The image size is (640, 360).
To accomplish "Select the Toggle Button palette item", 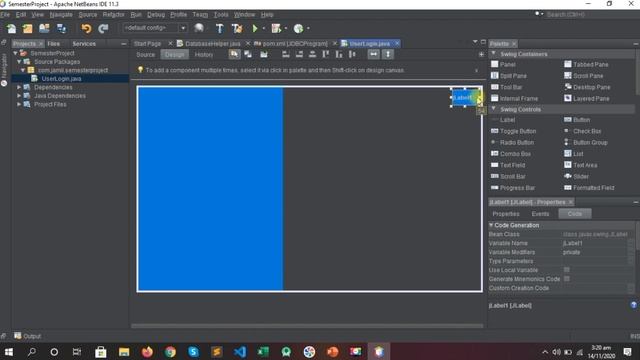I will 513,131.
